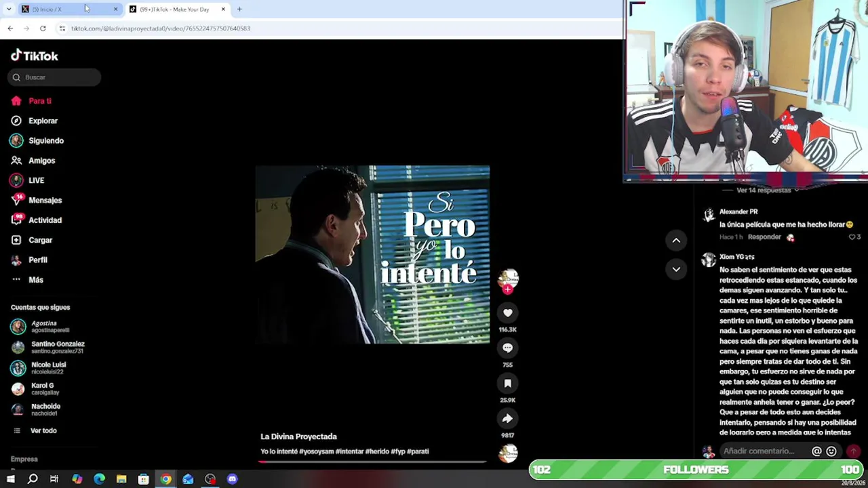Open Amigos section
The width and height of the screenshot is (868, 488).
coord(41,161)
